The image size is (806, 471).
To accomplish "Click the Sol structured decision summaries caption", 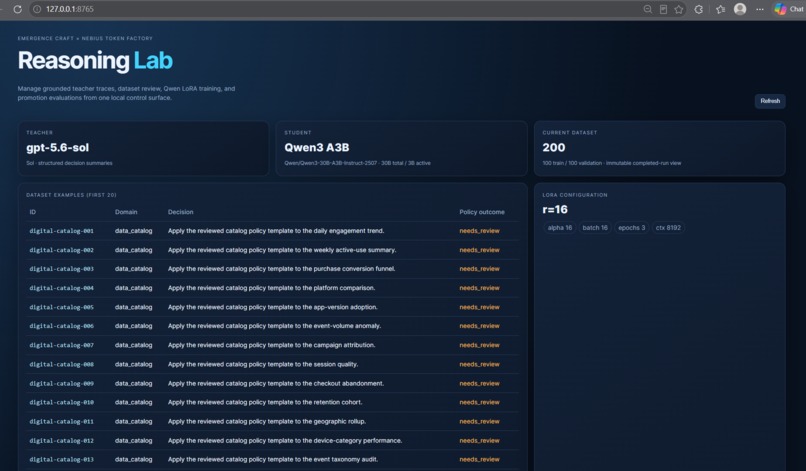I will (x=69, y=163).
